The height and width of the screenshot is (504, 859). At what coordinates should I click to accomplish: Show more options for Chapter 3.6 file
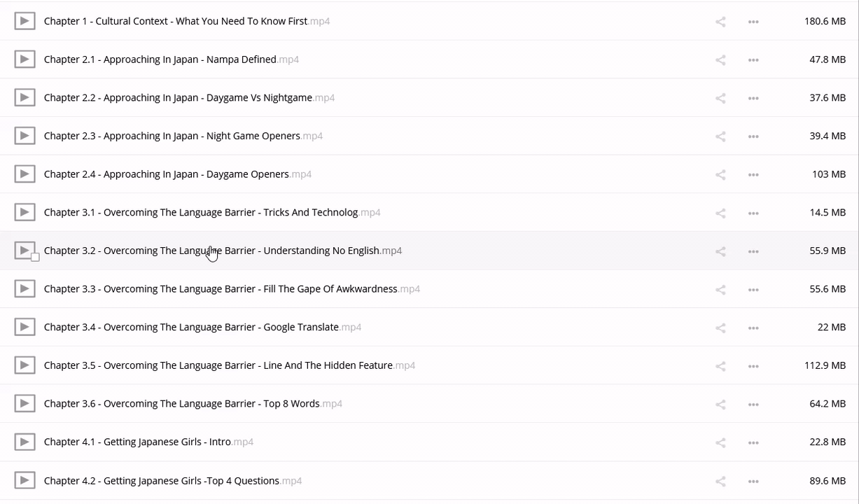[x=753, y=405]
